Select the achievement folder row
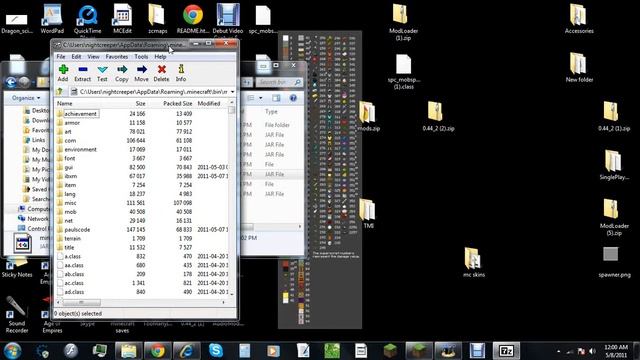640x360 pixels. click(142, 113)
